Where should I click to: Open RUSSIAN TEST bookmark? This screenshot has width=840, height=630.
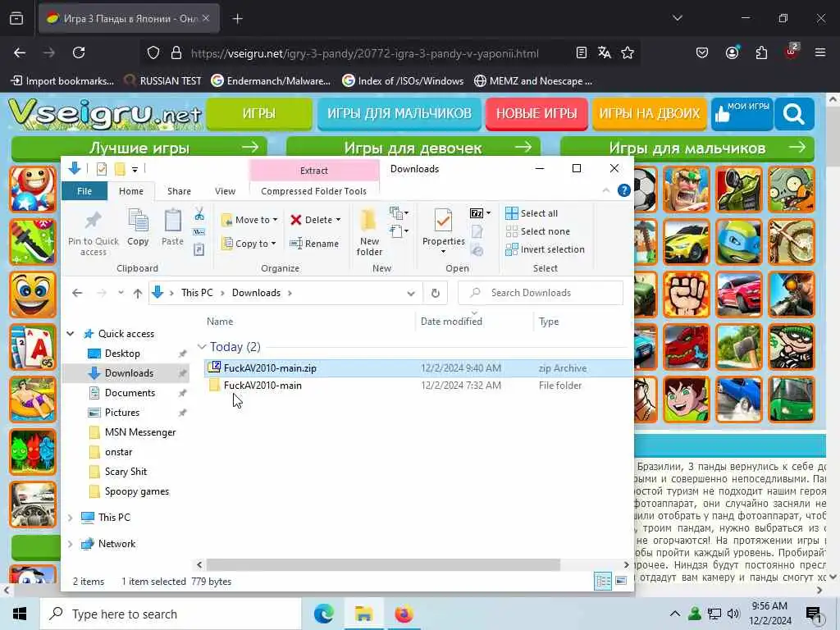point(162,81)
